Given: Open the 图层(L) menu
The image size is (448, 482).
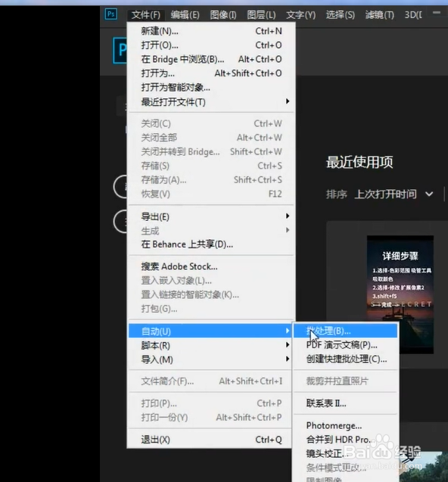Looking at the screenshot, I should (x=261, y=15).
